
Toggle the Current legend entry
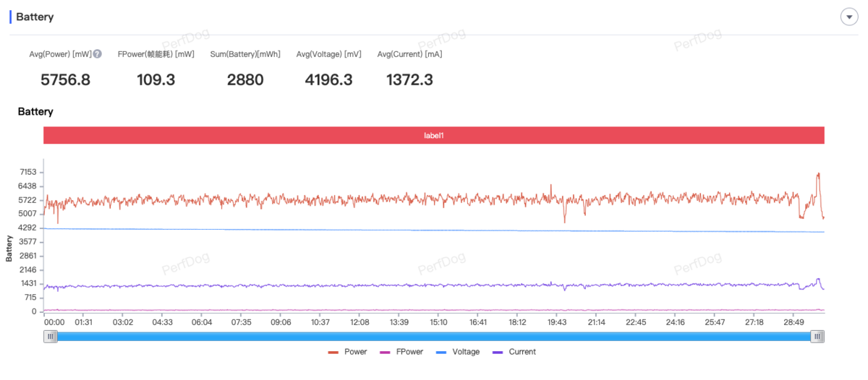tap(514, 352)
